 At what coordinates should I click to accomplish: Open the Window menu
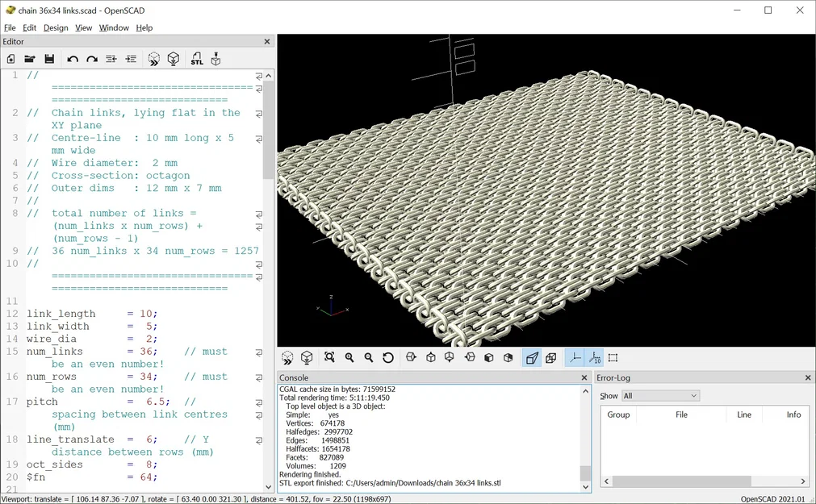point(114,27)
